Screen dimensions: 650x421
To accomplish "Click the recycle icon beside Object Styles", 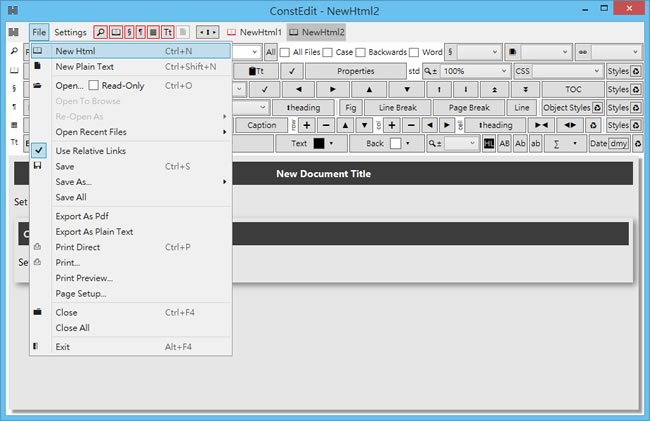I will (597, 108).
